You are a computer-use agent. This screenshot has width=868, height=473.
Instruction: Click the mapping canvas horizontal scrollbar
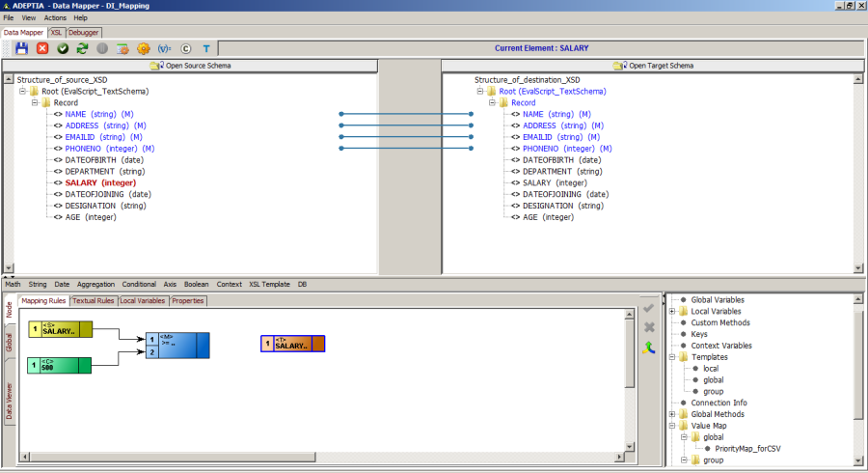[321, 457]
